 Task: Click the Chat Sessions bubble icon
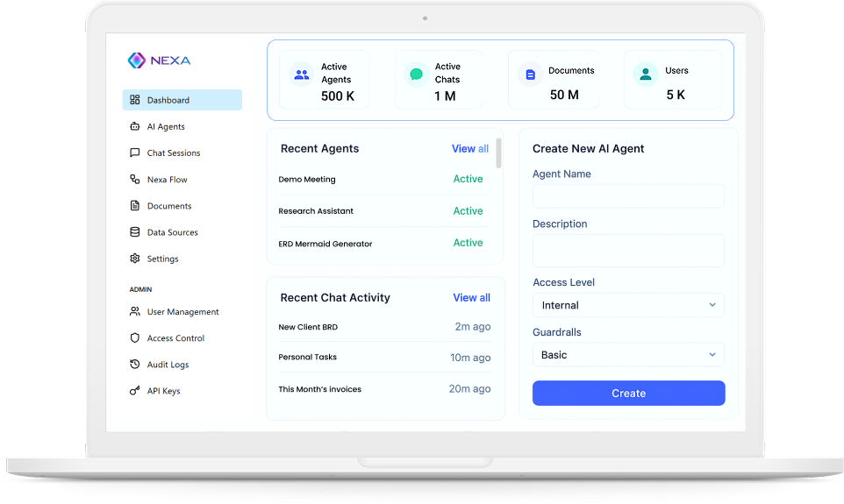pyautogui.click(x=134, y=153)
